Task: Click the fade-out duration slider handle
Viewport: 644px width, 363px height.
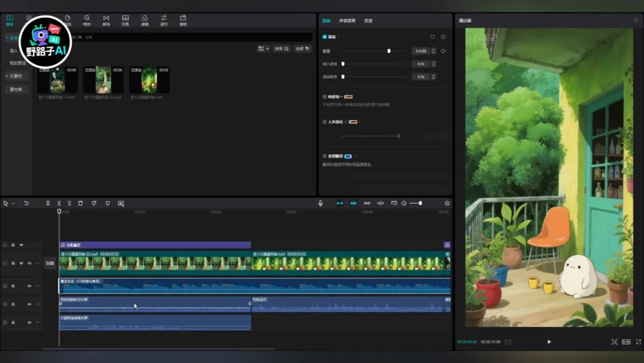Action: pyautogui.click(x=343, y=76)
